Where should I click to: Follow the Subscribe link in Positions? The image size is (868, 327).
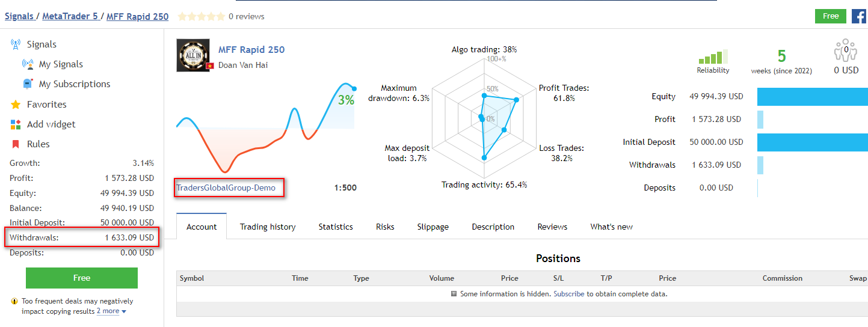568,294
